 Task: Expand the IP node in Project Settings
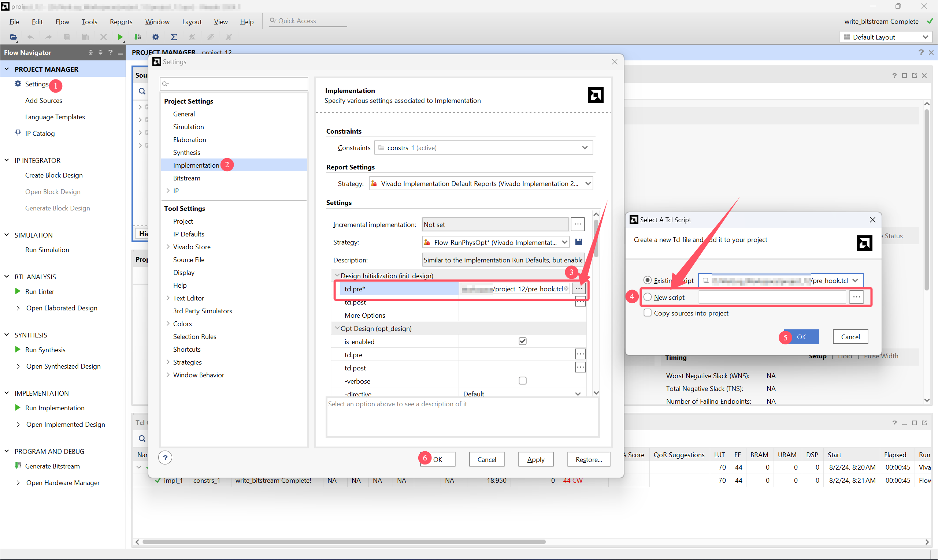[x=168, y=191]
